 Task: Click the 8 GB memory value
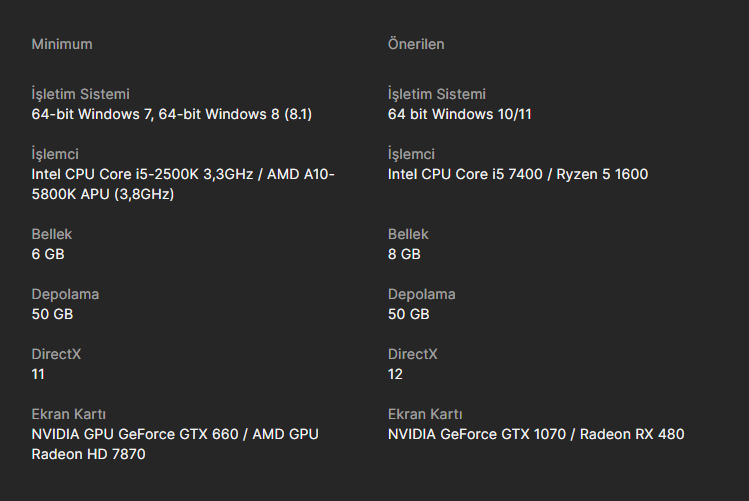tap(404, 254)
